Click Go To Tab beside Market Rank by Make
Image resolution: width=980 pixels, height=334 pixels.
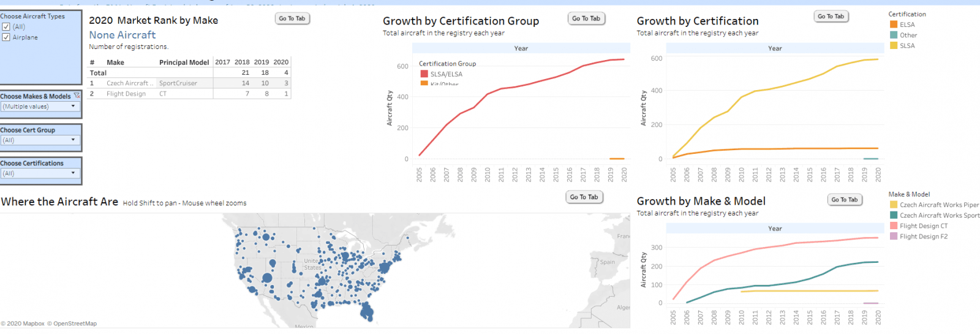point(292,18)
